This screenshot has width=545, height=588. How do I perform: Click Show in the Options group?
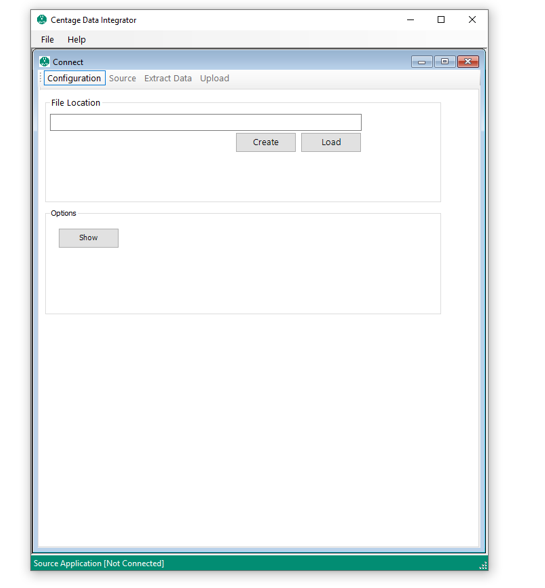click(x=89, y=238)
